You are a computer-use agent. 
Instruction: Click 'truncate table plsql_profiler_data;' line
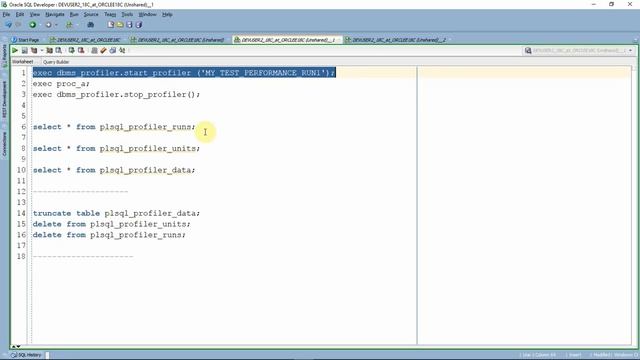click(x=116, y=213)
